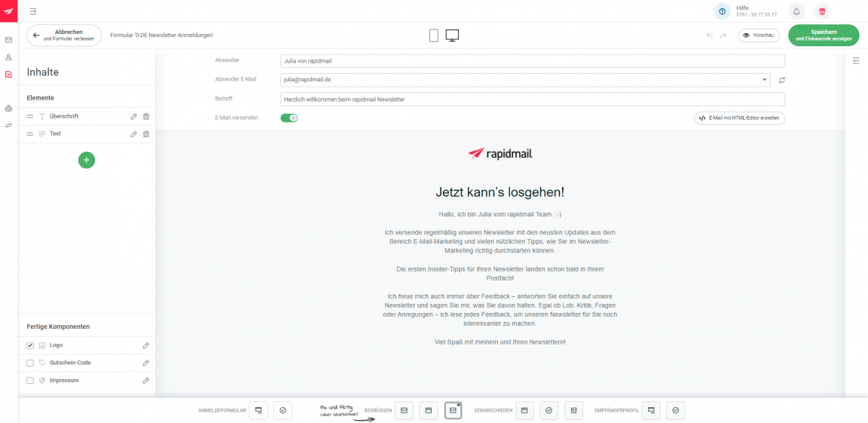Screen dimensions: 868x423
Task: Open the active Begrüßen email step
Action: click(453, 410)
